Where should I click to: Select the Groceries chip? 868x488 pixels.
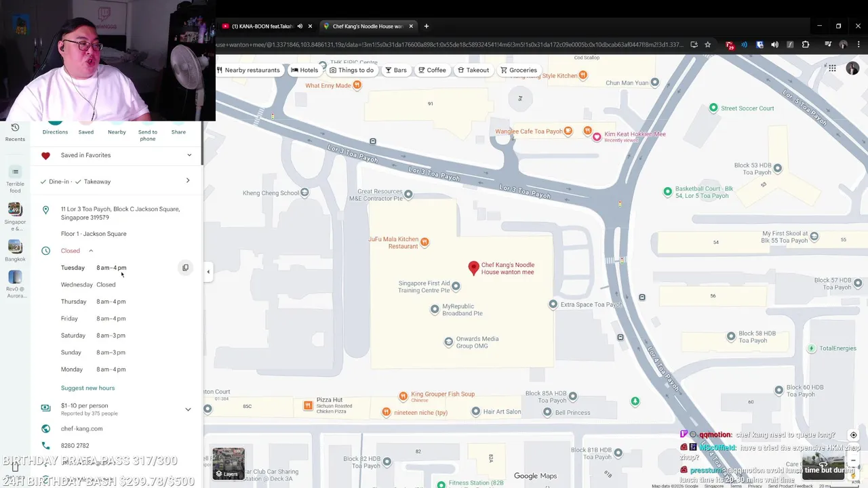519,70
